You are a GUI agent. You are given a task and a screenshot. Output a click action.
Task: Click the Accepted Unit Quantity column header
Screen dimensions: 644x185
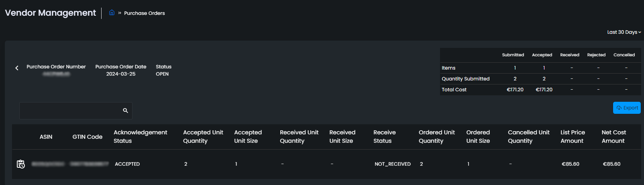click(203, 137)
